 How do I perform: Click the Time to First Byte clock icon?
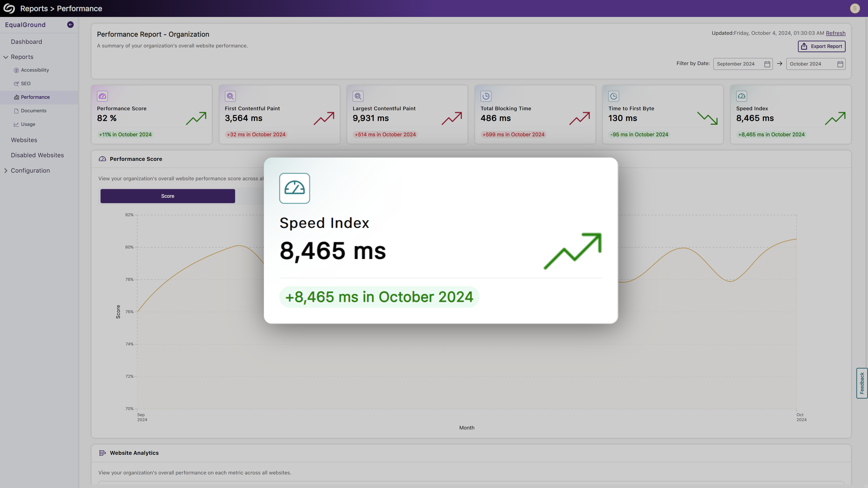coord(614,96)
